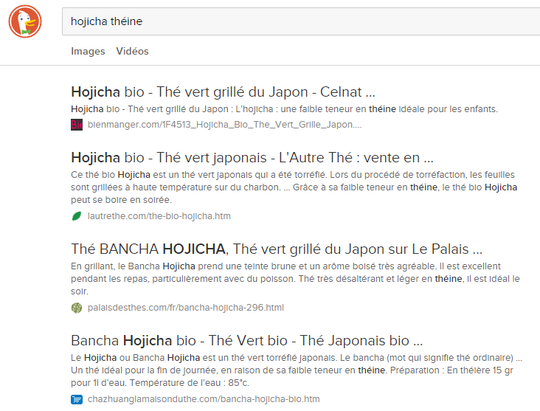
Task: Click the chazhuanglamaisonduthe.com URL
Action: point(204,399)
